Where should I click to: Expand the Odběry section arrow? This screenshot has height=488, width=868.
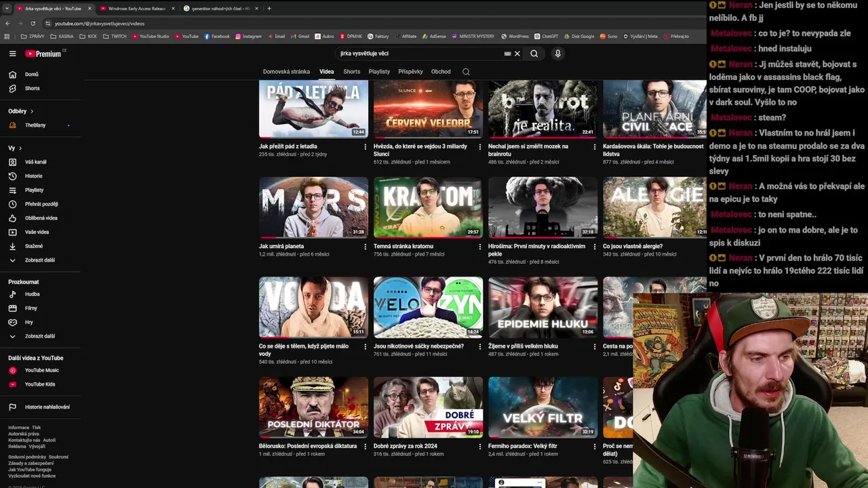click(31, 111)
